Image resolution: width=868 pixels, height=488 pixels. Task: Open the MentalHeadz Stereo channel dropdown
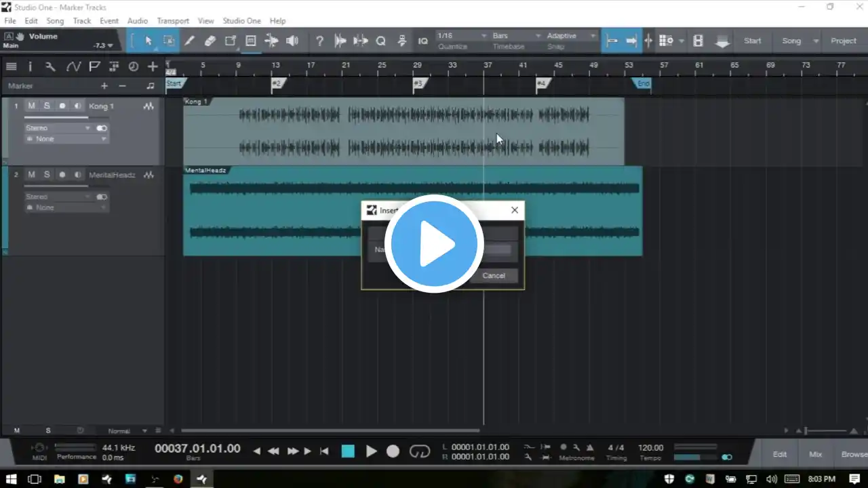pyautogui.click(x=58, y=197)
